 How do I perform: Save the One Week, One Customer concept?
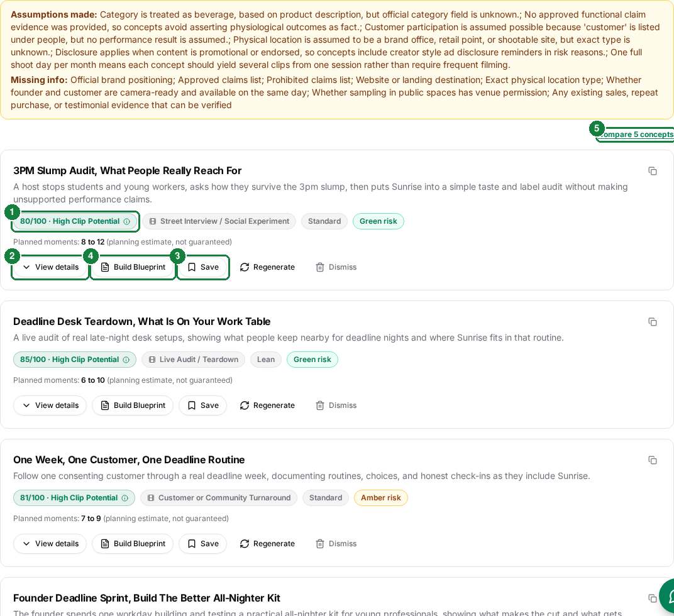pyautogui.click(x=203, y=544)
